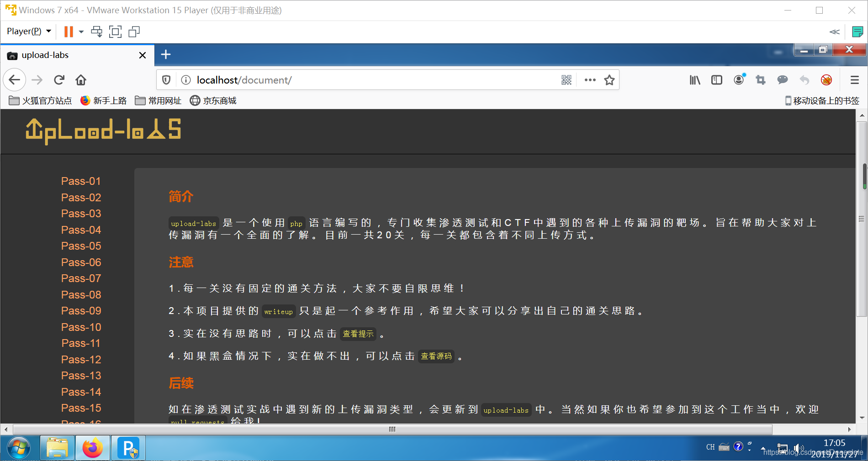Switch VMware to Unity mode
Screen dimensions: 868x461
134,31
